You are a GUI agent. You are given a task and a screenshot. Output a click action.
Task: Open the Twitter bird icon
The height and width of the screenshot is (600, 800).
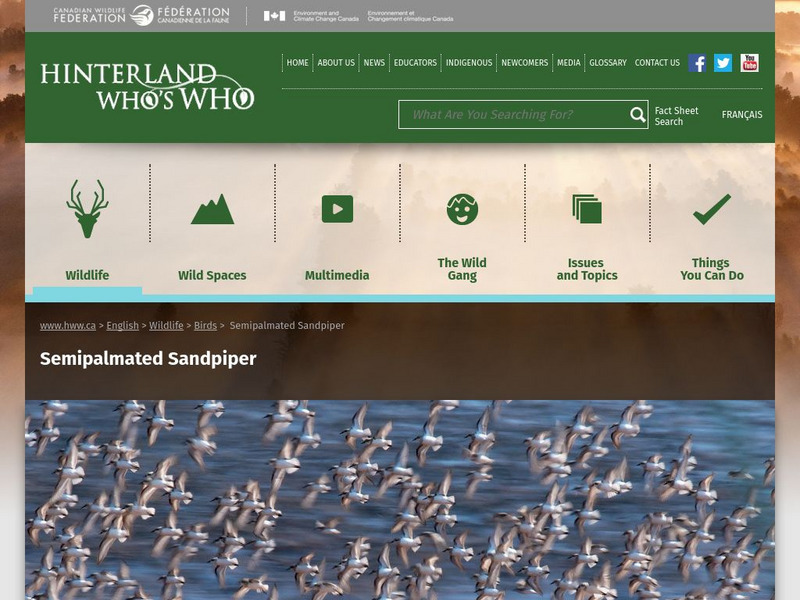pos(723,63)
